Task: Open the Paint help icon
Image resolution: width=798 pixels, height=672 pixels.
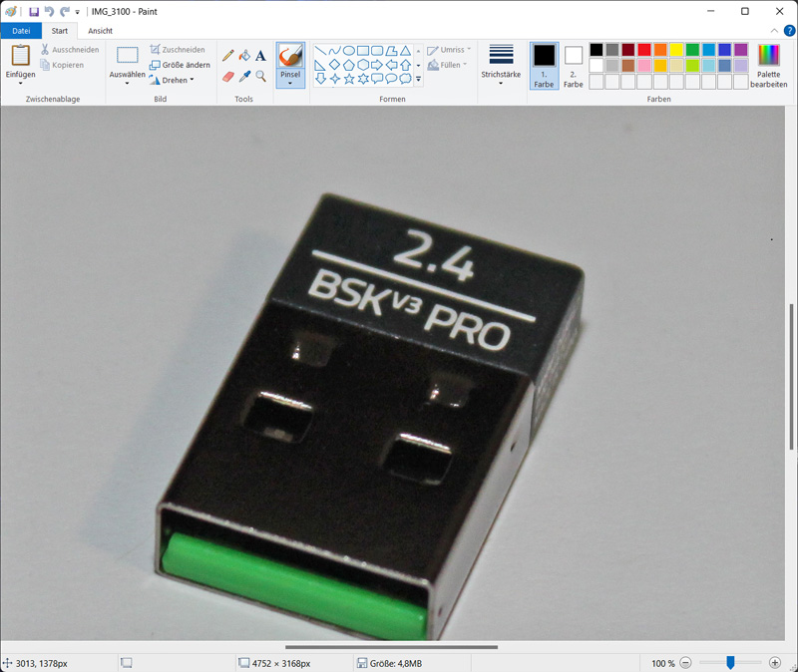Action: pyautogui.click(x=789, y=31)
